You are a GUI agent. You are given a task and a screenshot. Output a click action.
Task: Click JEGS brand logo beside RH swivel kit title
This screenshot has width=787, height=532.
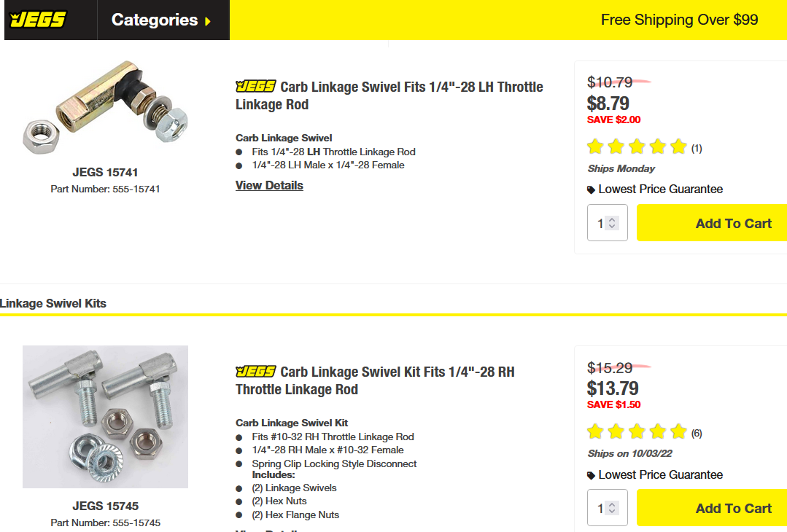point(255,372)
